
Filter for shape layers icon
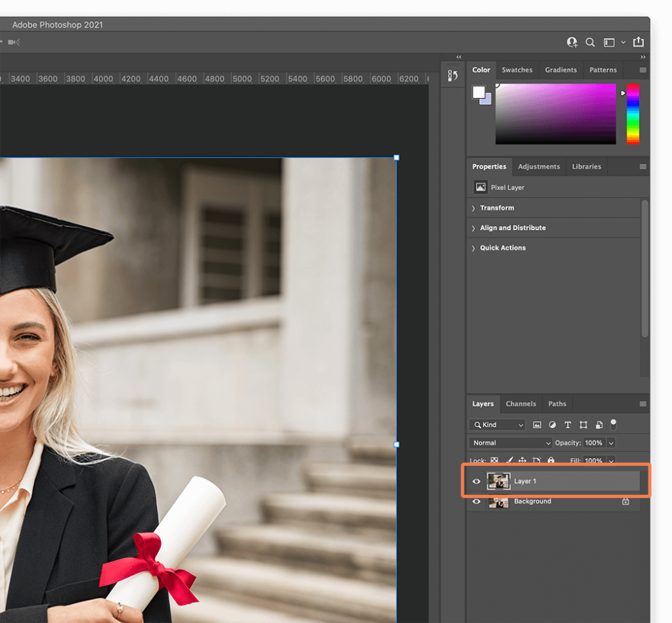point(583,425)
